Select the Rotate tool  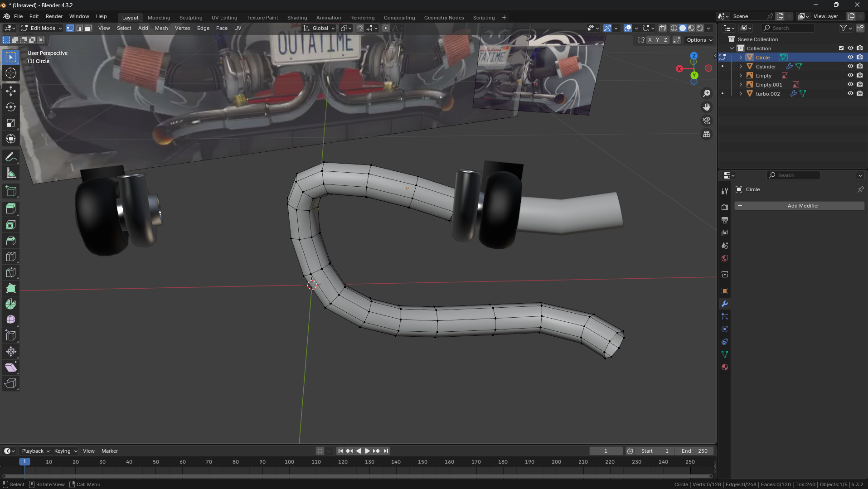pos(11,107)
